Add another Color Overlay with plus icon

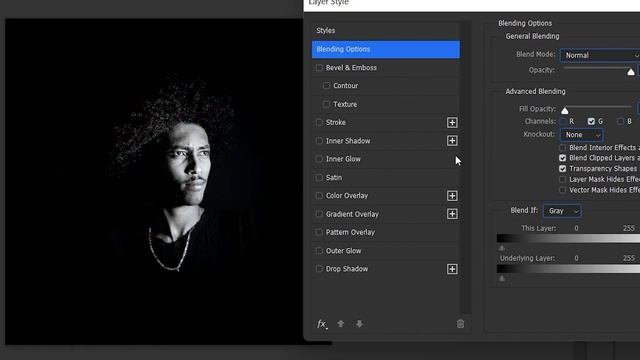[452, 196]
